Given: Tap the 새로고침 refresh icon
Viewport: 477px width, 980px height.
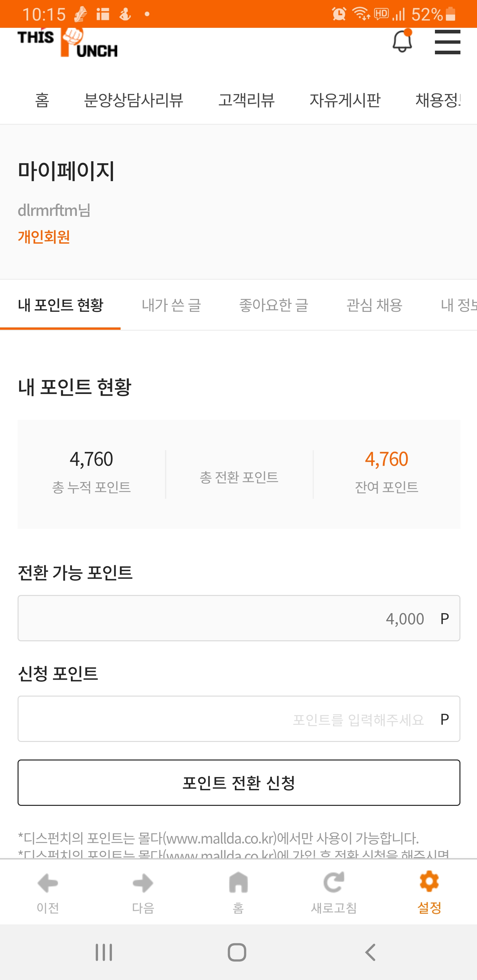Looking at the screenshot, I should pos(334,883).
